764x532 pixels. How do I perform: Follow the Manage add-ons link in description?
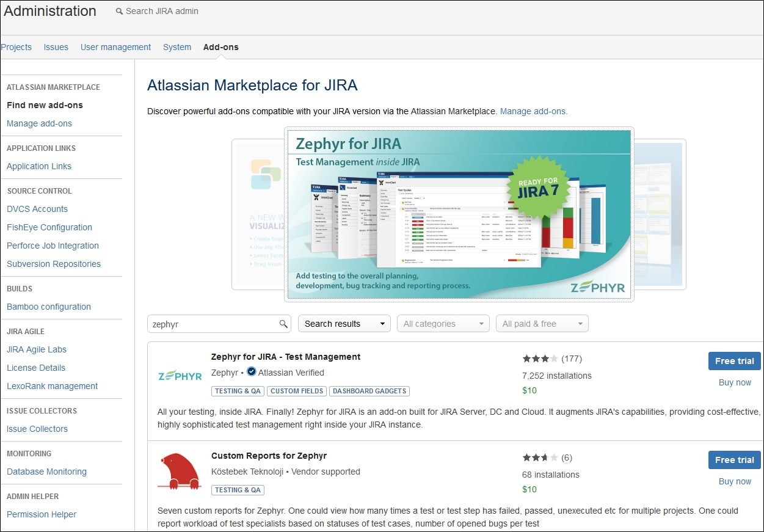click(x=534, y=111)
